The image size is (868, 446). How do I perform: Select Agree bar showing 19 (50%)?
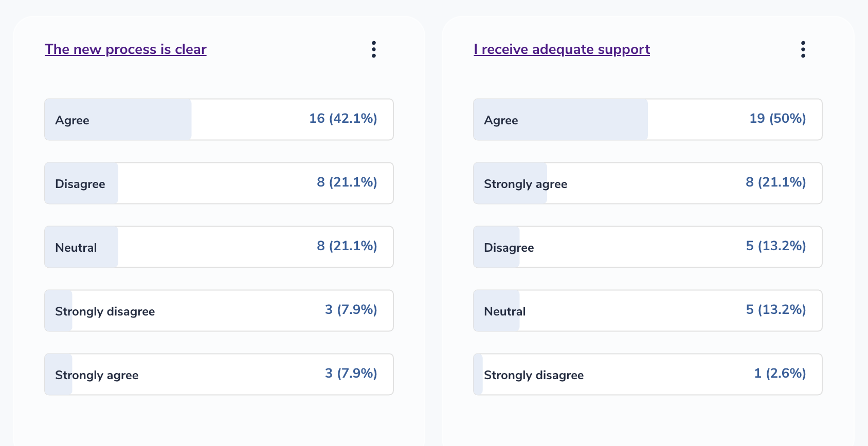point(648,119)
